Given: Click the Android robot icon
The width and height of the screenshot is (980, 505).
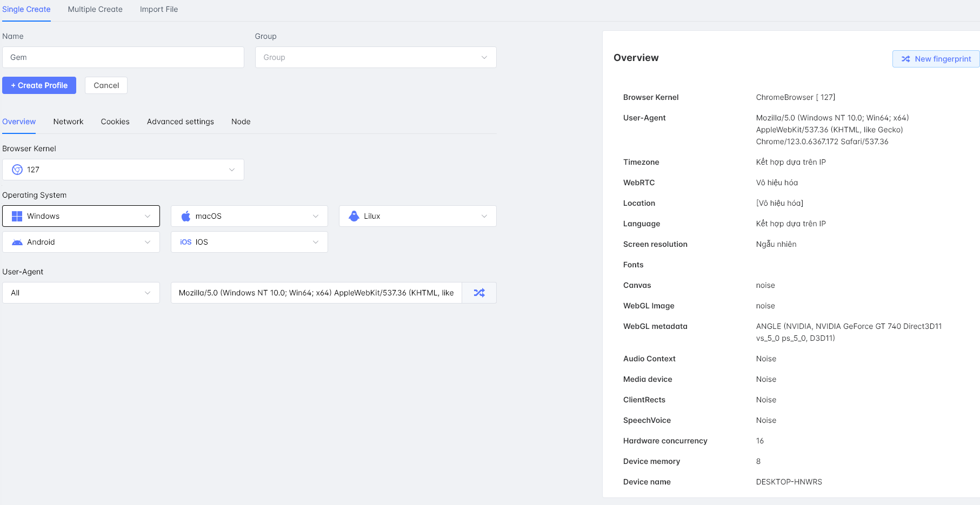Looking at the screenshot, I should coord(17,242).
